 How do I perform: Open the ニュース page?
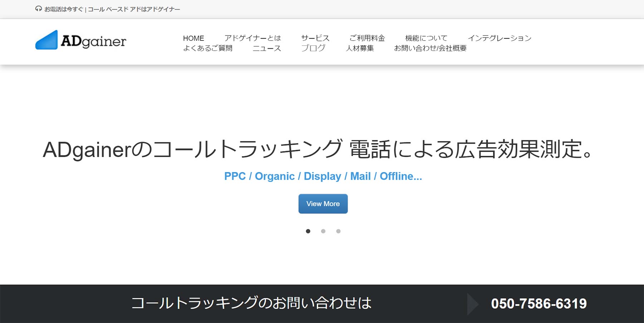click(267, 48)
